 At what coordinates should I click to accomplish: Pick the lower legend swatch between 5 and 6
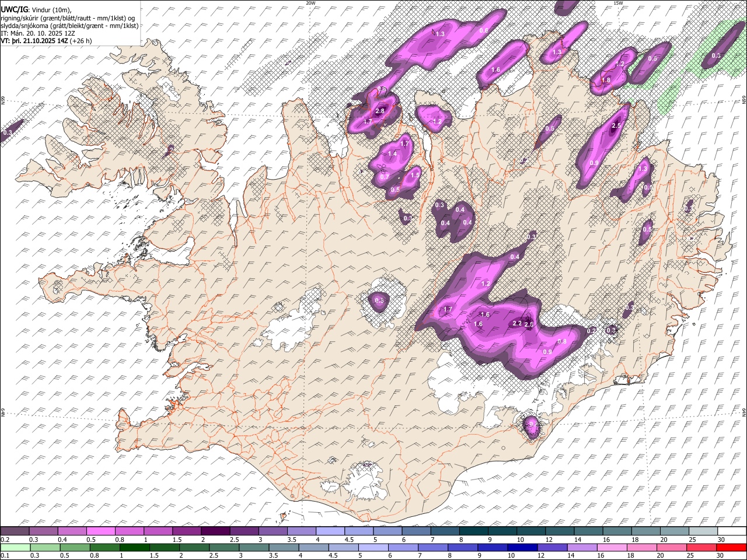point(373,548)
